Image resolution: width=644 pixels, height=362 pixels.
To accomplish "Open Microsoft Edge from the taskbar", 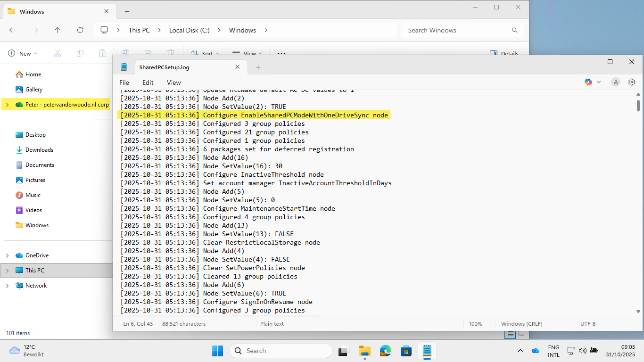I will click(386, 351).
